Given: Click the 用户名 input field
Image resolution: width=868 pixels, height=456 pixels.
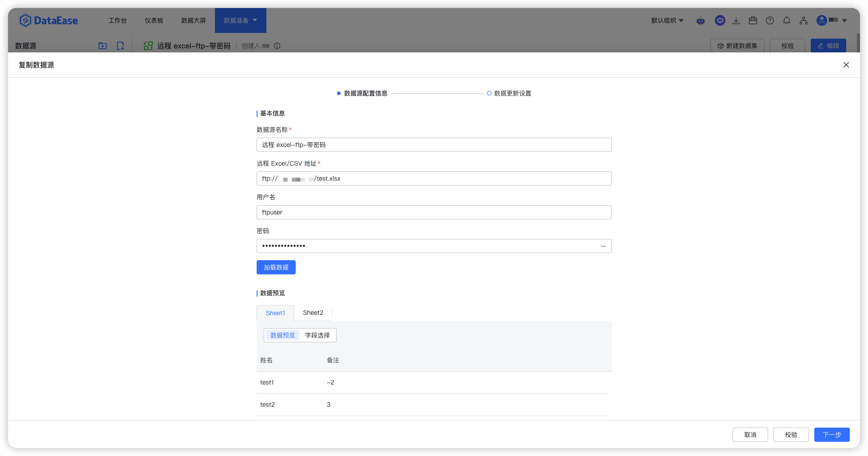Looking at the screenshot, I should [x=434, y=212].
